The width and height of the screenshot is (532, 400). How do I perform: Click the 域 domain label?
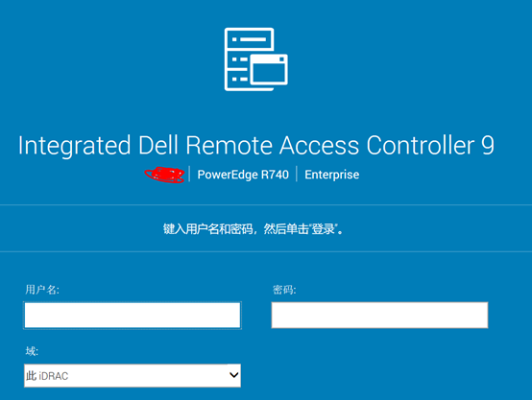(32, 351)
